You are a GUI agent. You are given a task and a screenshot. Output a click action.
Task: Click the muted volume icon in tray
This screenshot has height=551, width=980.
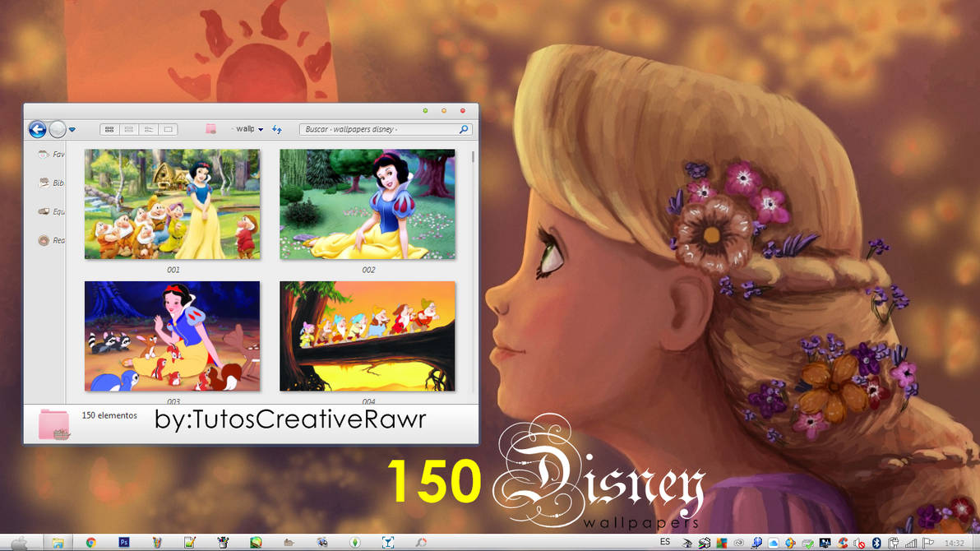[x=859, y=543]
